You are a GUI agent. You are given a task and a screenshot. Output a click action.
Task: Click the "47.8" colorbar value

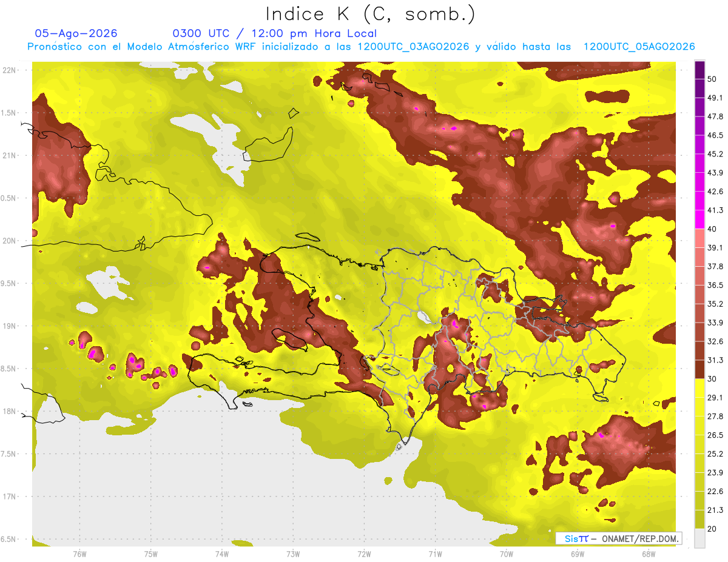(x=715, y=116)
